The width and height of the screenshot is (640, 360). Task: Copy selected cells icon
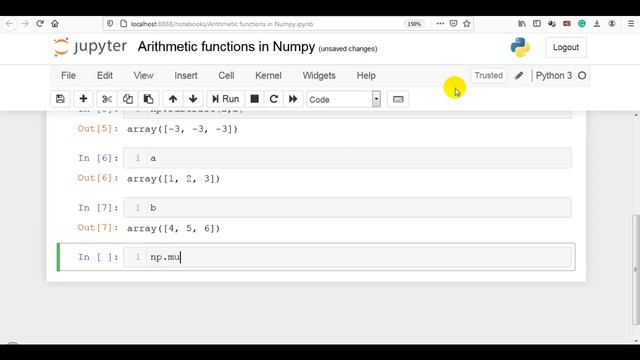click(x=128, y=99)
